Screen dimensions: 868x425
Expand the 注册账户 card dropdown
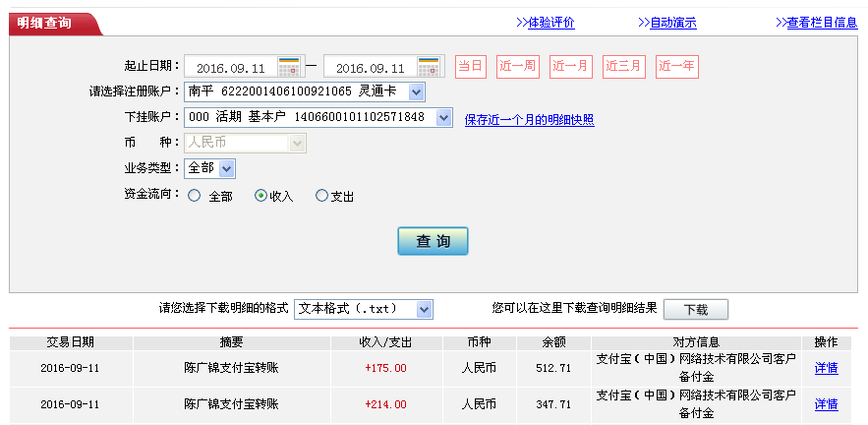coord(416,91)
